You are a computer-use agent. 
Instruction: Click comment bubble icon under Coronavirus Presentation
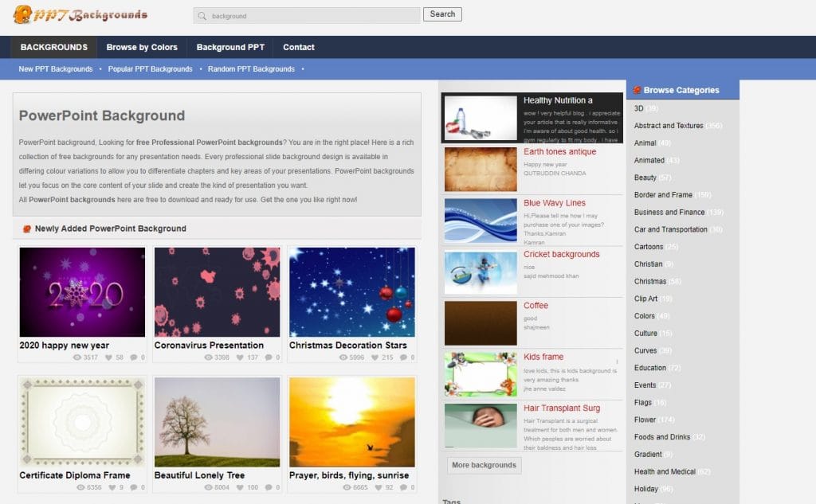point(269,357)
